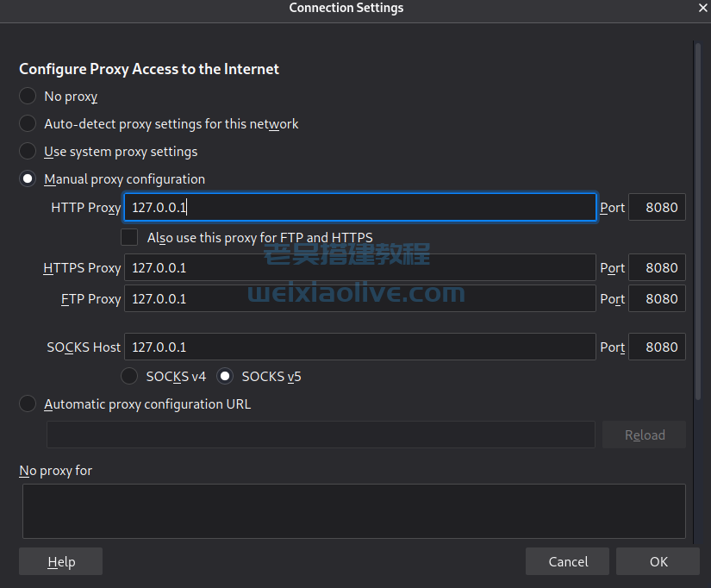The height and width of the screenshot is (588, 711).
Task: Click the automatic proxy URL field
Action: point(321,435)
